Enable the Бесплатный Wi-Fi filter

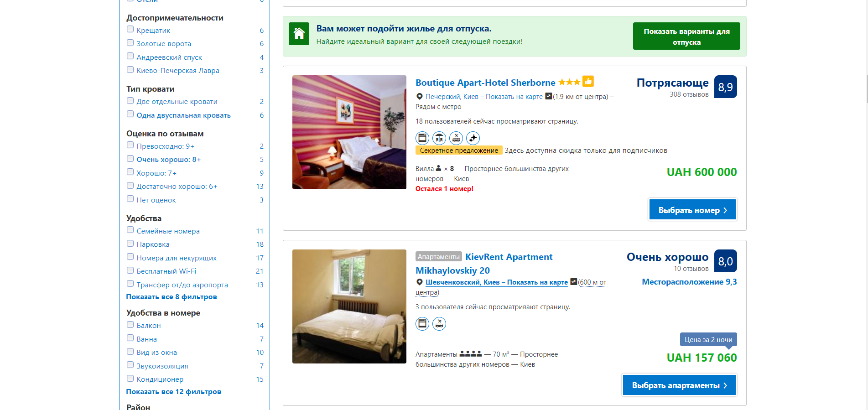pyautogui.click(x=130, y=270)
